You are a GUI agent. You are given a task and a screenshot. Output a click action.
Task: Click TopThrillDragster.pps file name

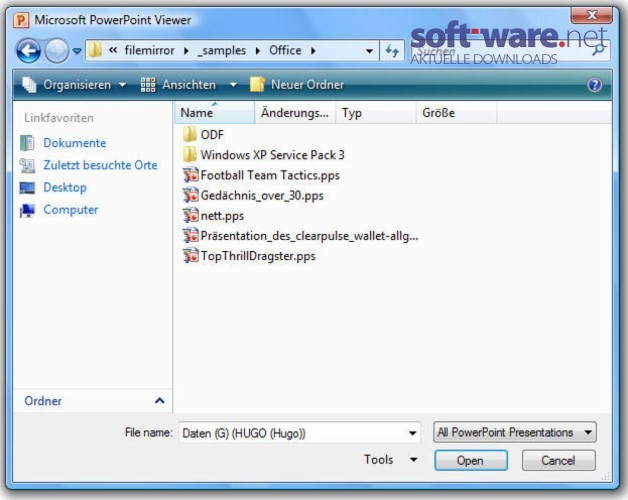(x=258, y=256)
